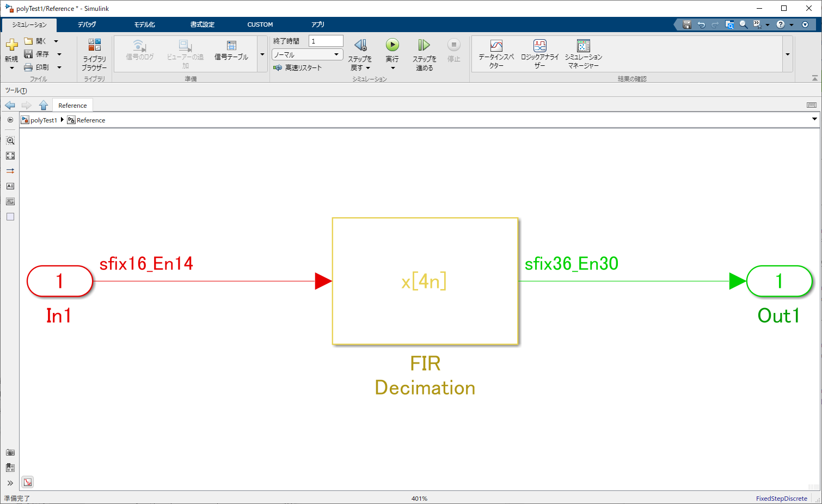Select the In1 input port block
This screenshot has width=822, height=504.
60,281
